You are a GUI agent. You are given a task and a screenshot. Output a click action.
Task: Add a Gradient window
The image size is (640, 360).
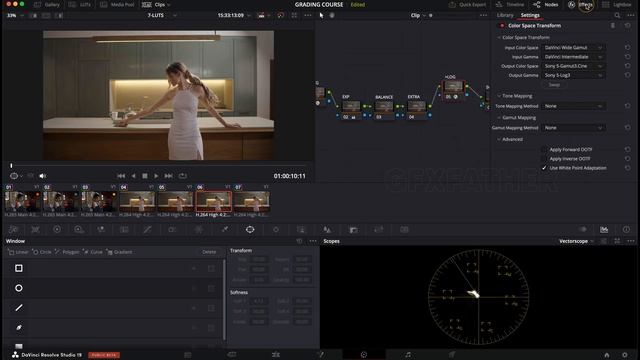[119, 252]
